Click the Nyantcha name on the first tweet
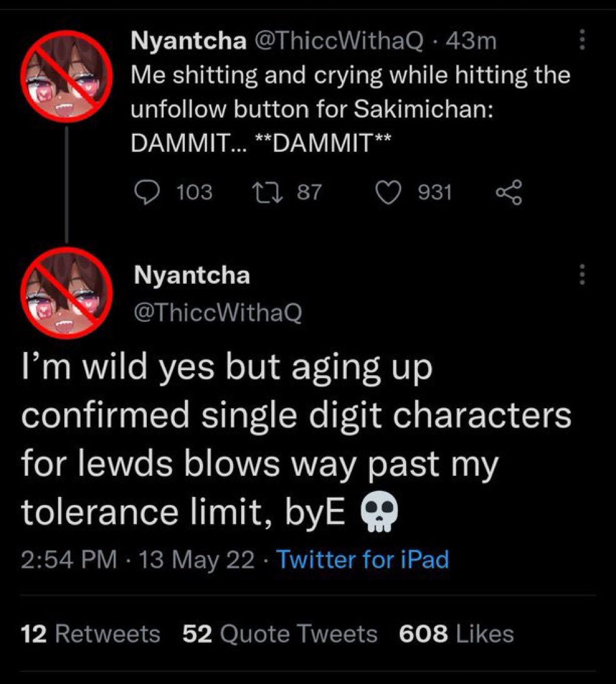Image resolution: width=616 pixels, height=684 pixels. (x=187, y=41)
